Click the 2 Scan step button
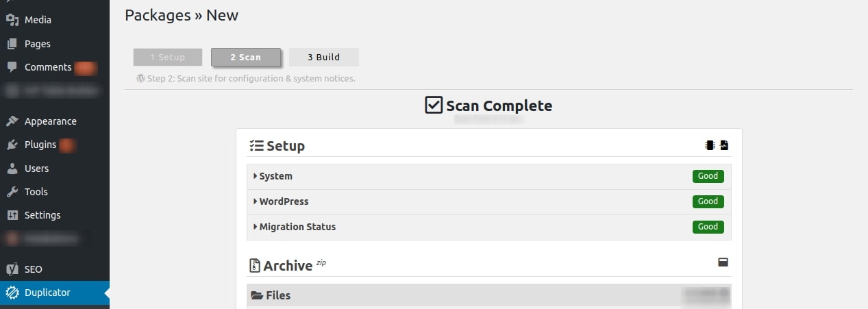 [245, 57]
